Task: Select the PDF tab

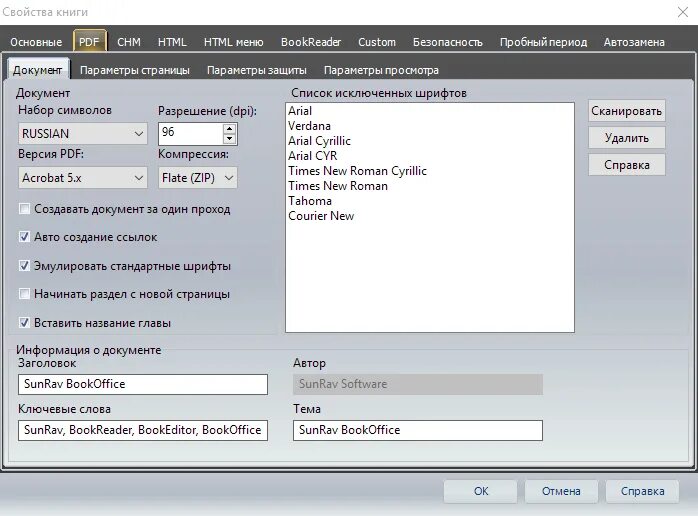Action: pos(89,42)
